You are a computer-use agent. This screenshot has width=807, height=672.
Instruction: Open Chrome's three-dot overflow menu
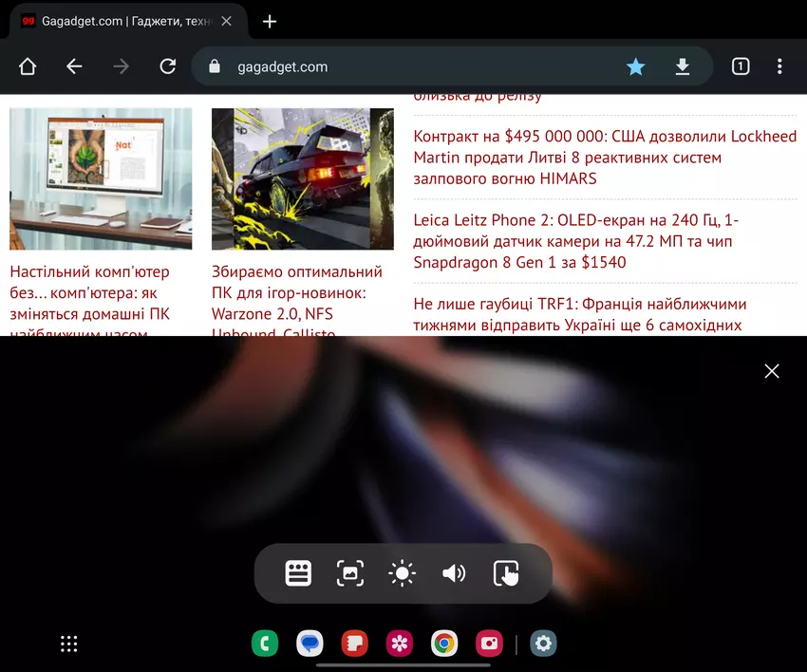pos(779,66)
